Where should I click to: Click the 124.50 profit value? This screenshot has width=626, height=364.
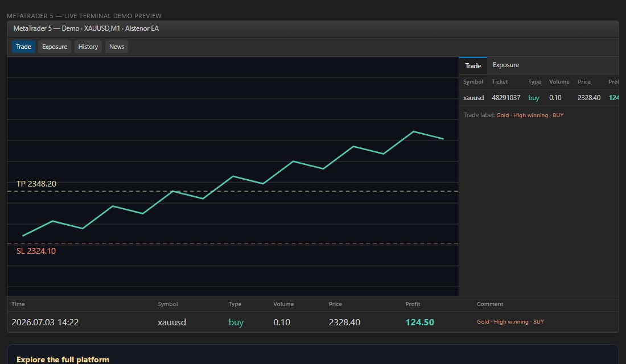pos(420,322)
